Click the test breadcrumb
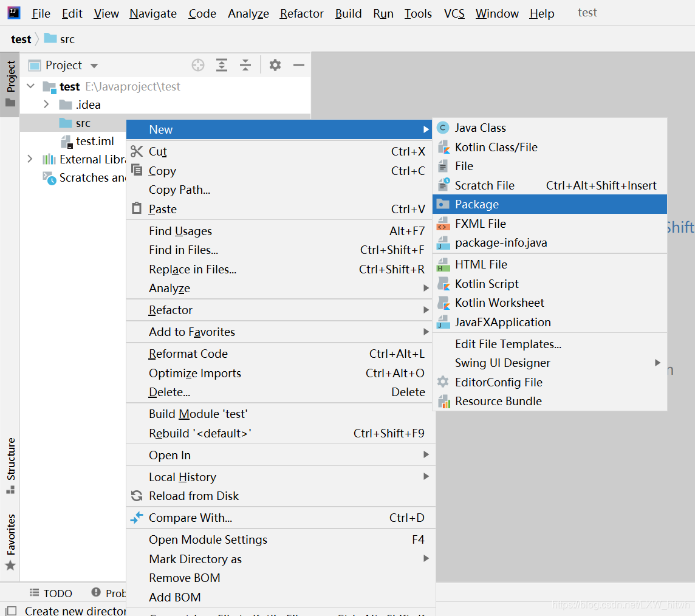695x616 pixels. pos(21,39)
